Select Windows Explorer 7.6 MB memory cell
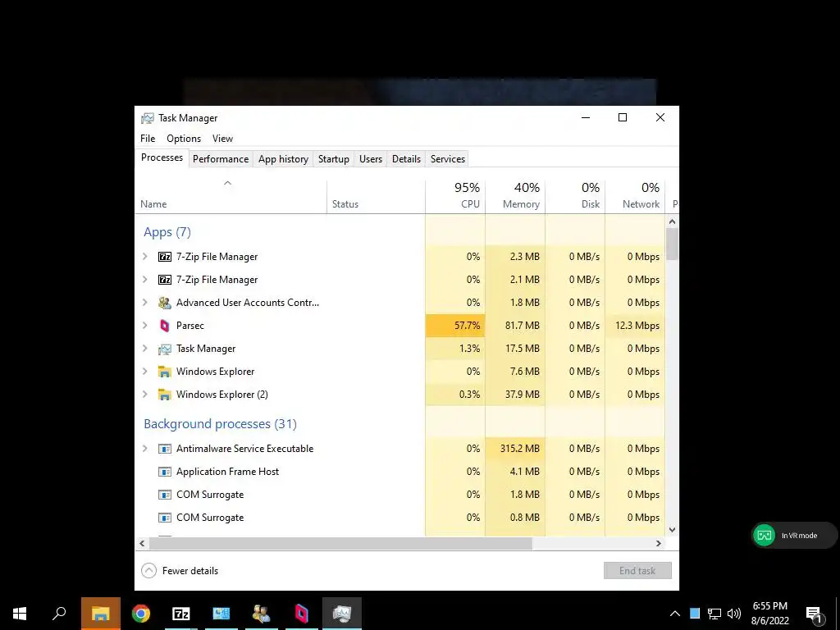The width and height of the screenshot is (840, 630). tap(515, 372)
